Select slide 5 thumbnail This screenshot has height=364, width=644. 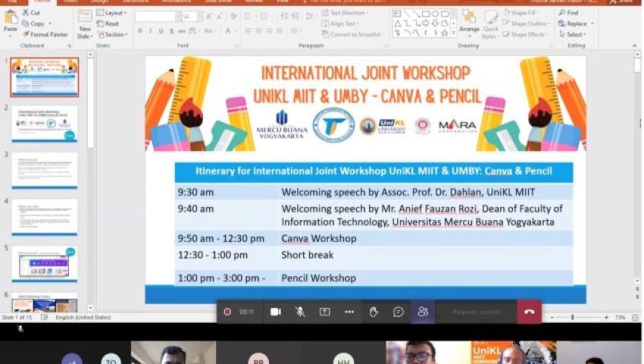pyautogui.click(x=45, y=264)
